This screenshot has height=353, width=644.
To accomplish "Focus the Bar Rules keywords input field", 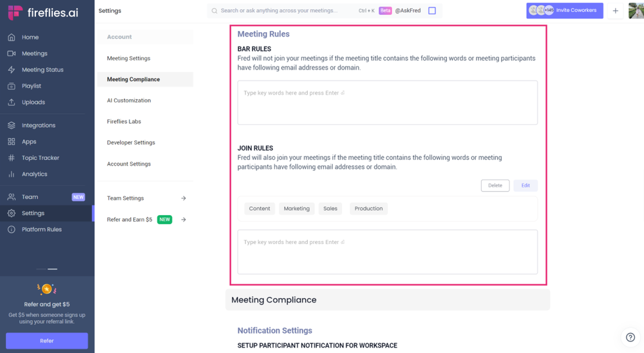I will pos(387,102).
